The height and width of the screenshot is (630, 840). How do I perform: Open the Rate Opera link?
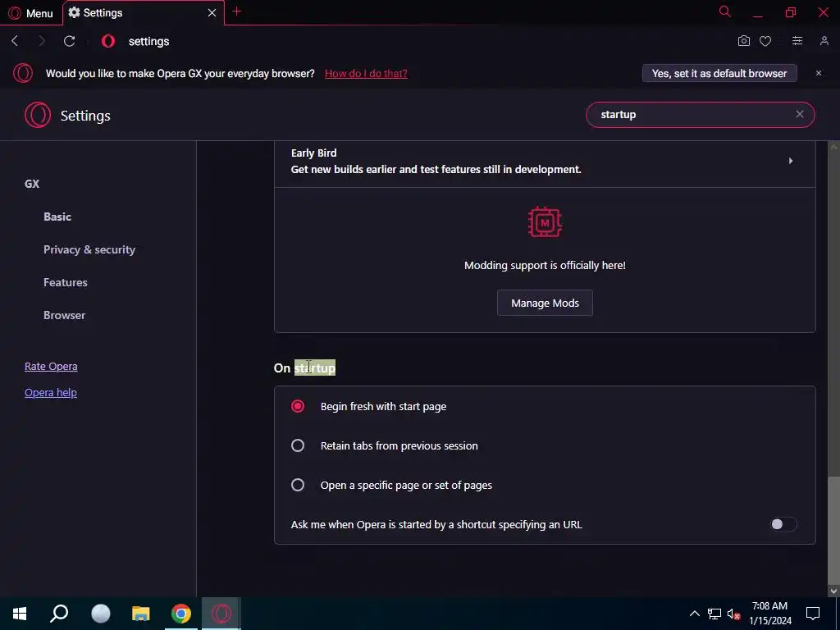pos(51,367)
